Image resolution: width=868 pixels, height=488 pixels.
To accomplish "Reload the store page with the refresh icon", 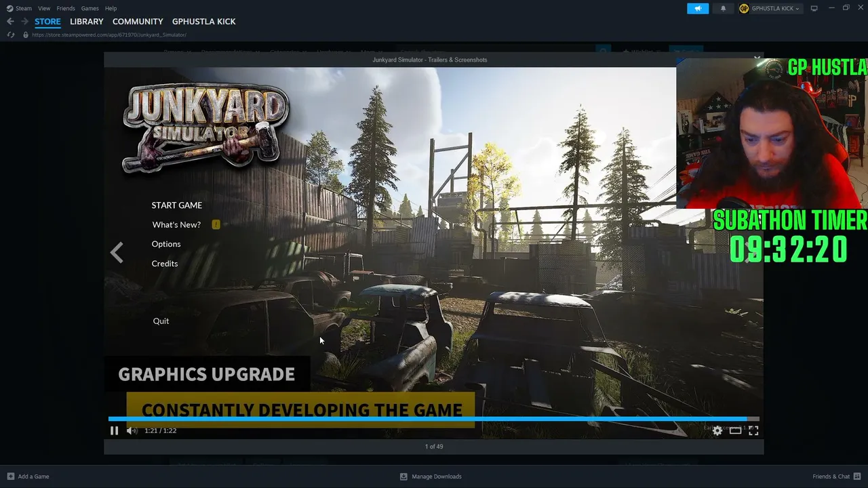I will click(11, 35).
